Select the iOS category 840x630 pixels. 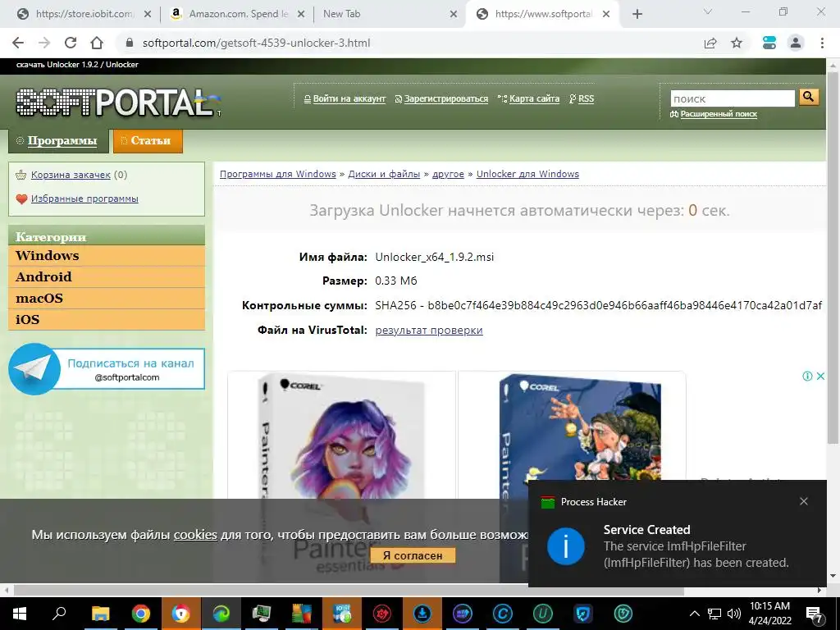pyautogui.click(x=107, y=319)
